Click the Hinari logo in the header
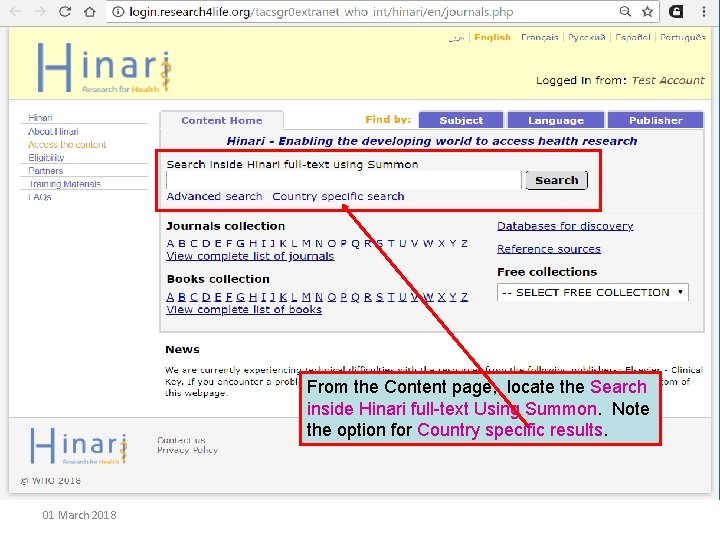Image resolution: width=720 pixels, height=540 pixels. pos(104,68)
